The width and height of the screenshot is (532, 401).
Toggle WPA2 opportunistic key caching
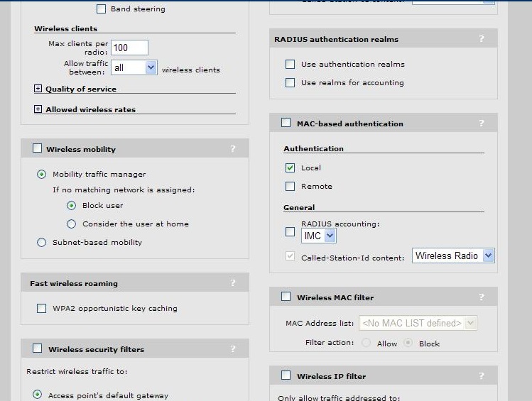pyautogui.click(x=41, y=309)
